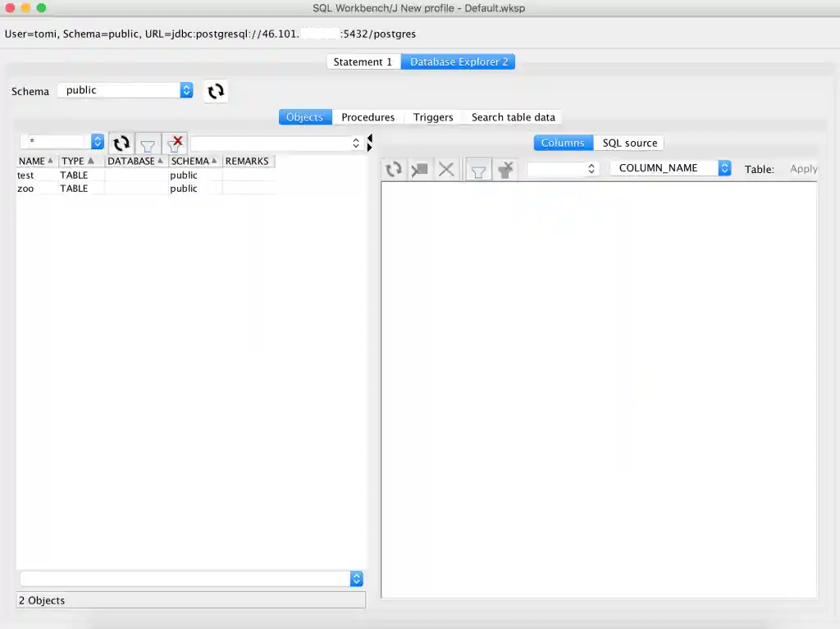Refresh the columns panel
The image size is (840, 629).
[393, 169]
